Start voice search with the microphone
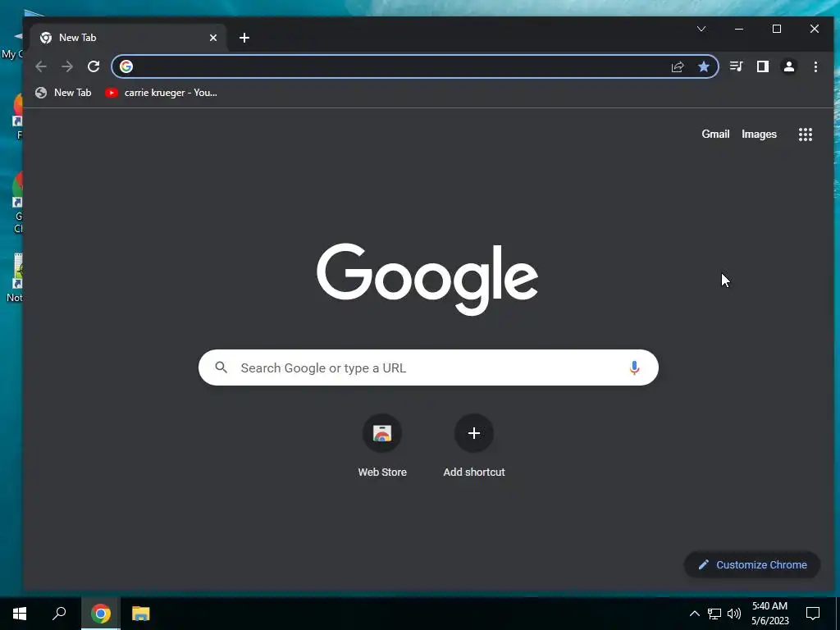This screenshot has width=840, height=630. pos(634,367)
